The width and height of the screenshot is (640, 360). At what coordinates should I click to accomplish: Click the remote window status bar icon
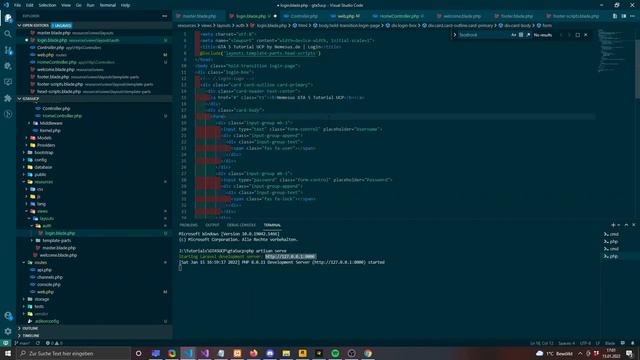pyautogui.click(x=5, y=343)
